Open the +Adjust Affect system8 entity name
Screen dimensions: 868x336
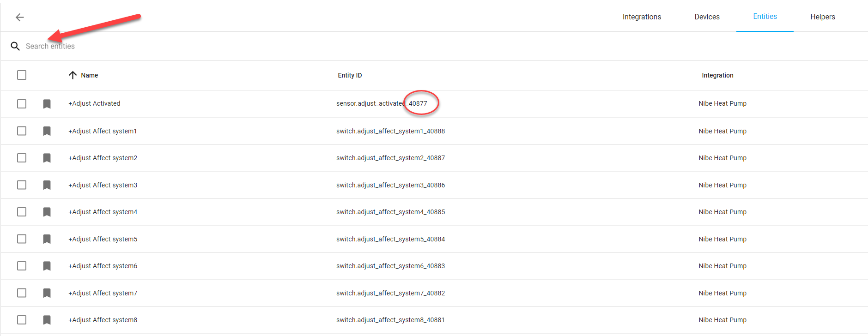[103, 320]
